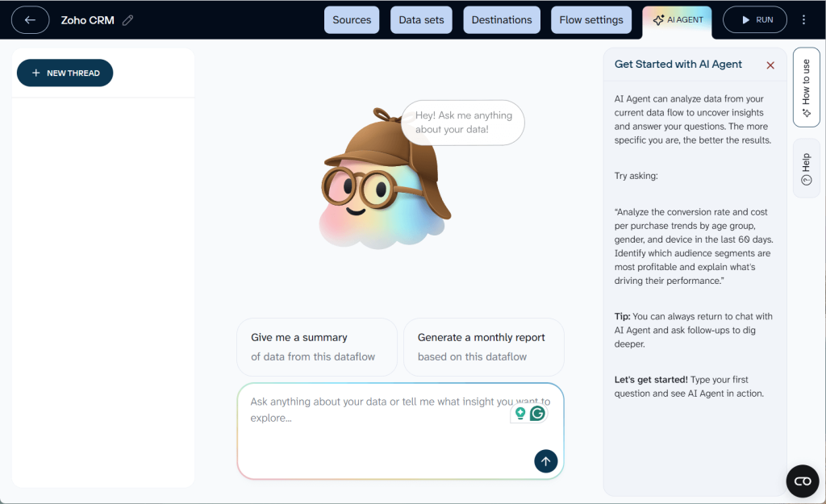The height and width of the screenshot is (504, 826).
Task: Choose the 'Give me a summary' suggestion
Action: [316, 347]
